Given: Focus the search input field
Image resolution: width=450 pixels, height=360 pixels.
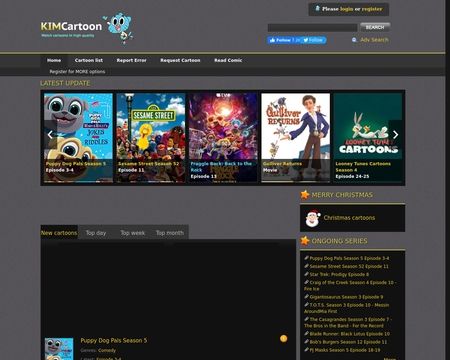Looking at the screenshot, I should pyautogui.click(x=312, y=28).
